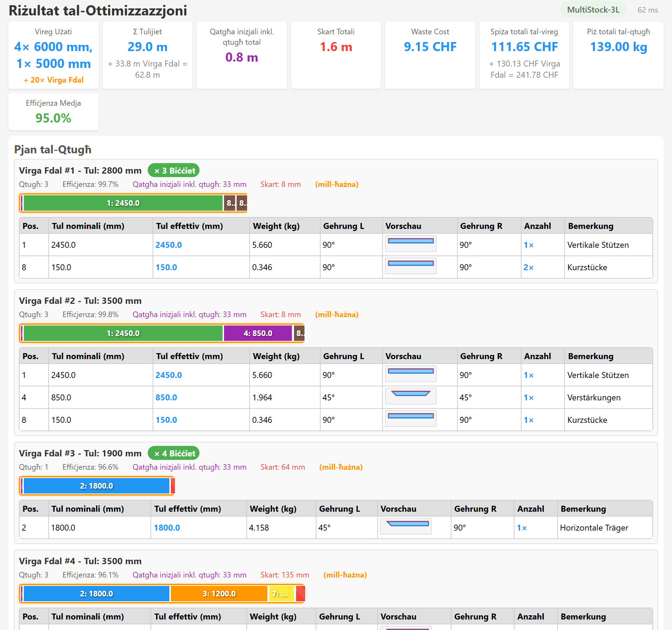The image size is (672, 630).
Task: Click the Skart Totali 1.6 m value
Action: (x=336, y=47)
